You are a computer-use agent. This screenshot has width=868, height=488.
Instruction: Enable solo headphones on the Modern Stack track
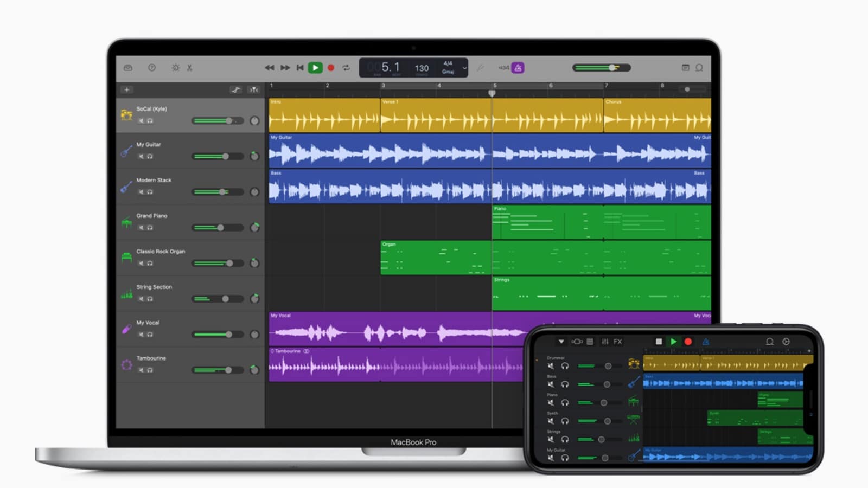click(x=151, y=193)
